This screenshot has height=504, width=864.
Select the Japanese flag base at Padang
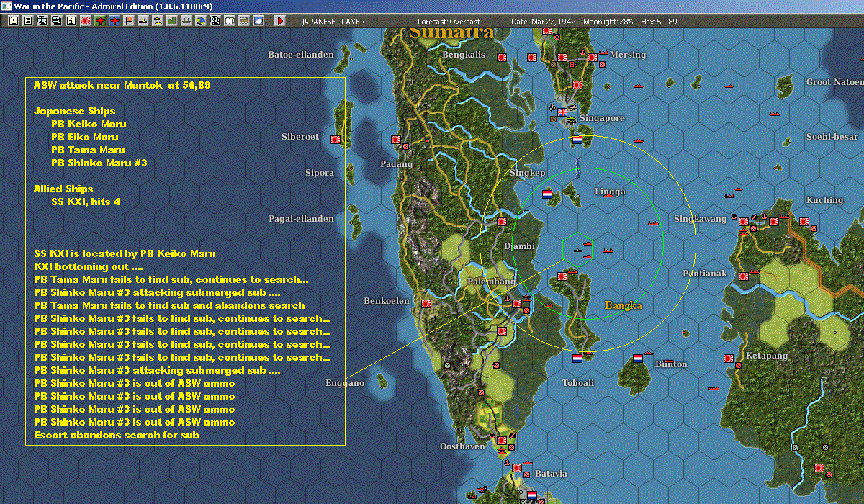coord(396,140)
